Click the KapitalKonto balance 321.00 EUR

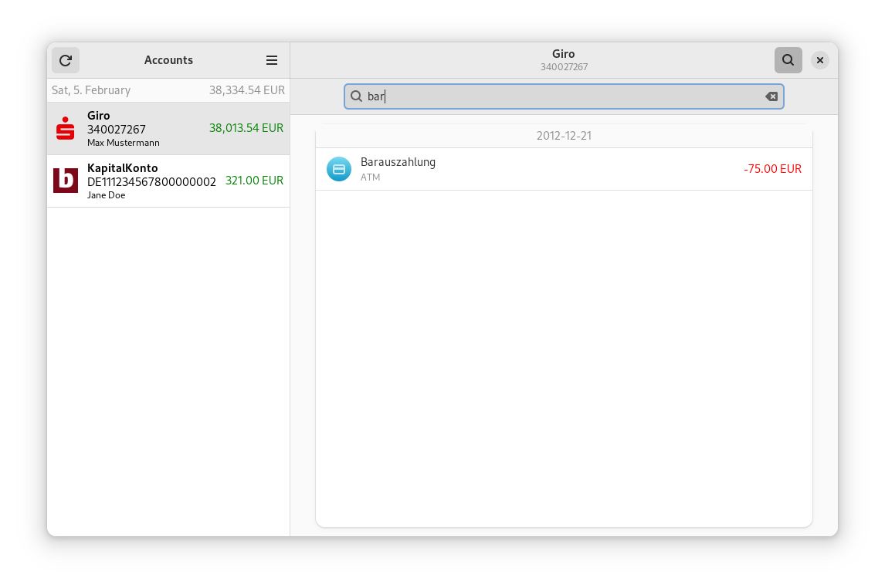click(254, 181)
